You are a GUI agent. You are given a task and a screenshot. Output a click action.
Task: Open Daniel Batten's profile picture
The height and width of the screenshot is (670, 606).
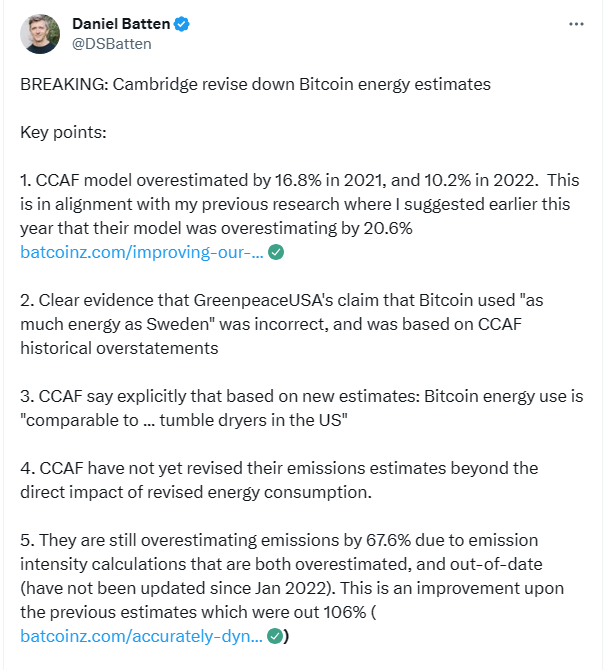tap(40, 34)
